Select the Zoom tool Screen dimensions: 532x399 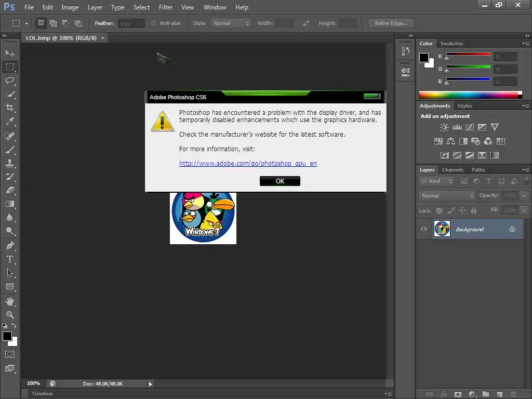10,315
